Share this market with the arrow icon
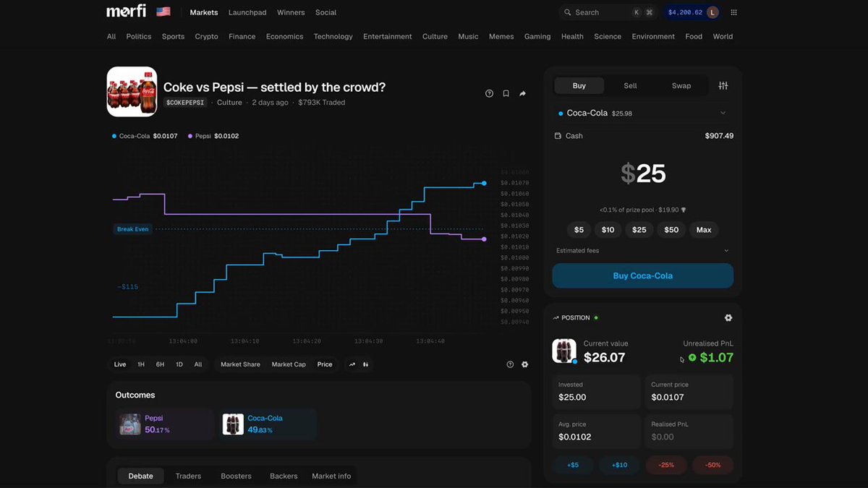The height and width of the screenshot is (488, 868). (523, 93)
